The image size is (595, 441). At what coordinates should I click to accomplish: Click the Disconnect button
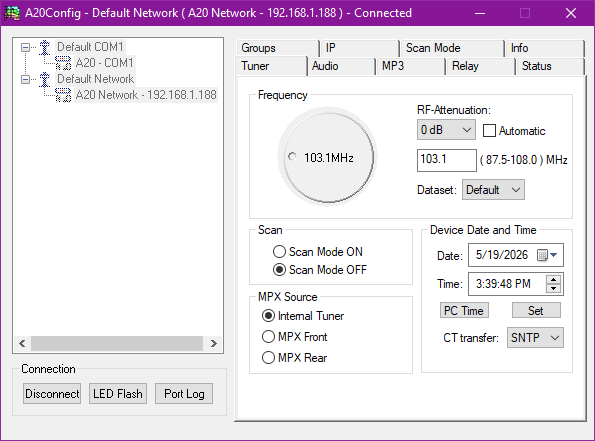click(52, 394)
